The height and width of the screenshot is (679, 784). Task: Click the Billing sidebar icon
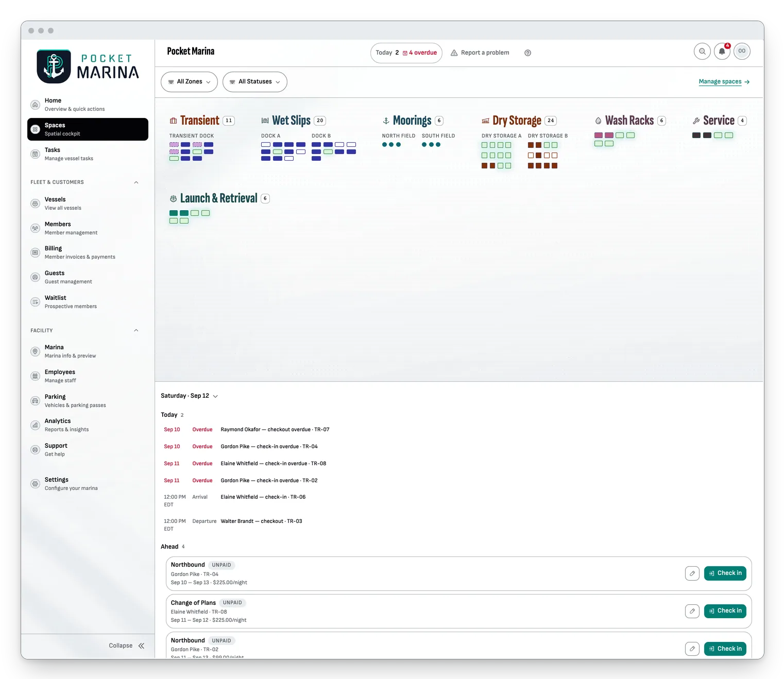click(x=35, y=252)
